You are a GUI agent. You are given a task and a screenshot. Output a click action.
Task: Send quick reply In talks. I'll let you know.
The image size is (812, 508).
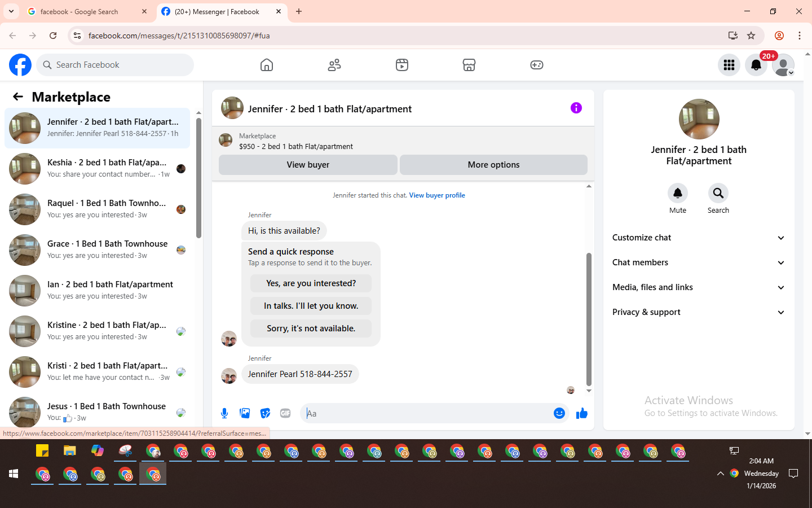[x=311, y=306]
